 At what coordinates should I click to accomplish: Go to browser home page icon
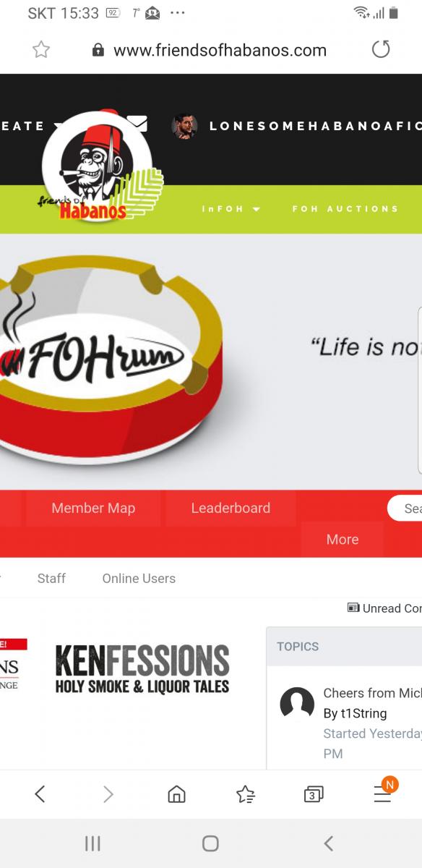pos(176,794)
